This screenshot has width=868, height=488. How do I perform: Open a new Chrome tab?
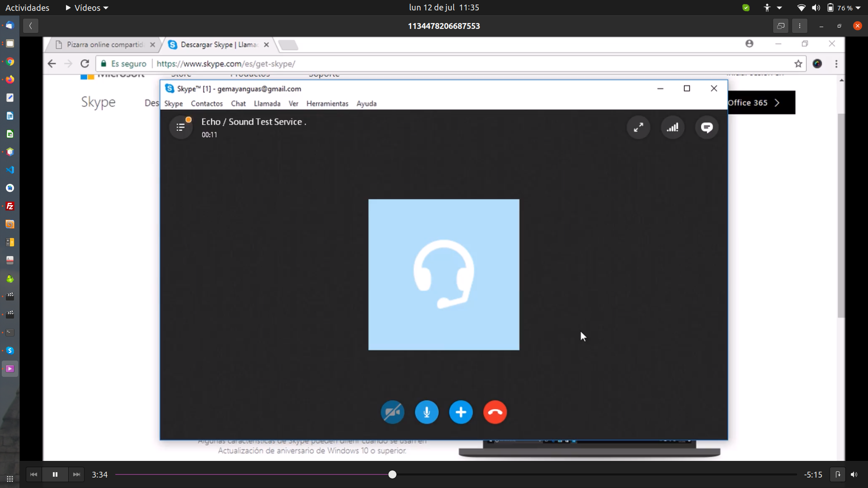(x=288, y=45)
